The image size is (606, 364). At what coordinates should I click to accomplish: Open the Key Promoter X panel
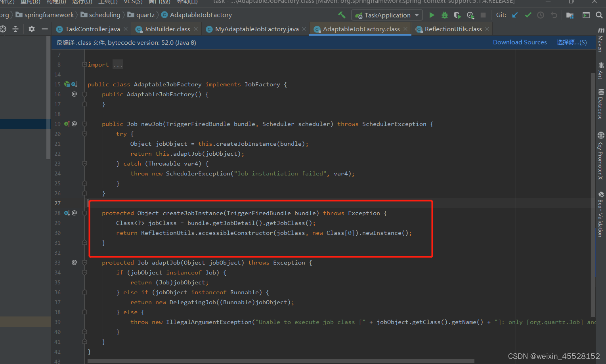601,155
